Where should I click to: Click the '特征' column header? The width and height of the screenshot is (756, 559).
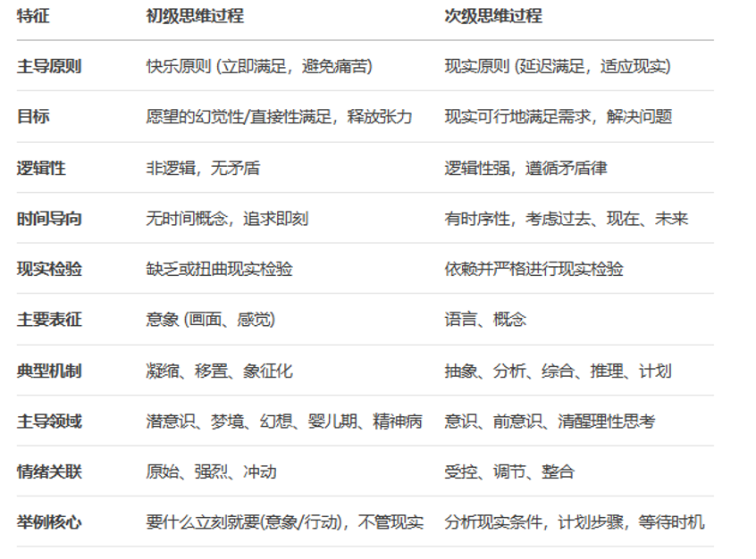[33, 16]
